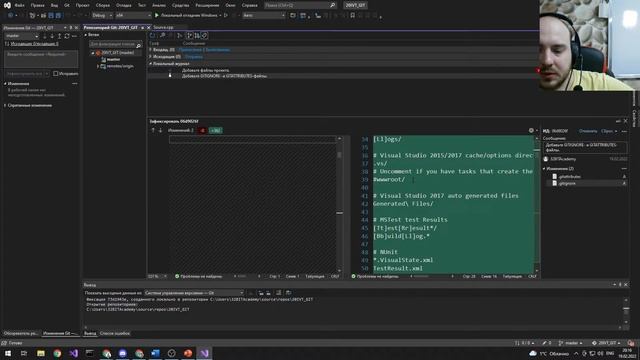640x360 pixels.
Task: Toggle the Amend checkbox
Action: click(x=56, y=74)
